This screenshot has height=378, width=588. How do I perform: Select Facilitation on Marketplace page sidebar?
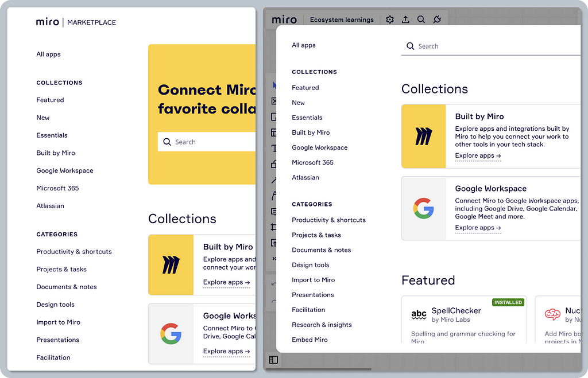[53, 357]
